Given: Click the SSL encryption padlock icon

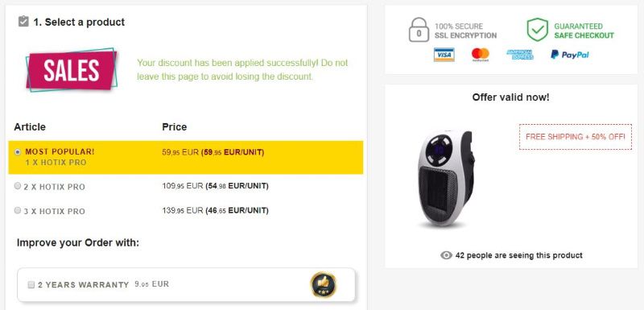Looking at the screenshot, I should [419, 30].
